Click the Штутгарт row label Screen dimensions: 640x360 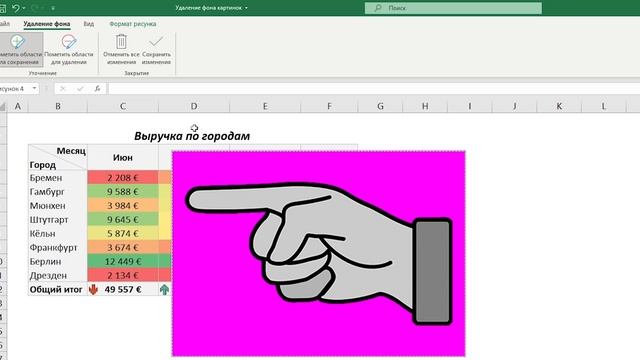pos(49,220)
